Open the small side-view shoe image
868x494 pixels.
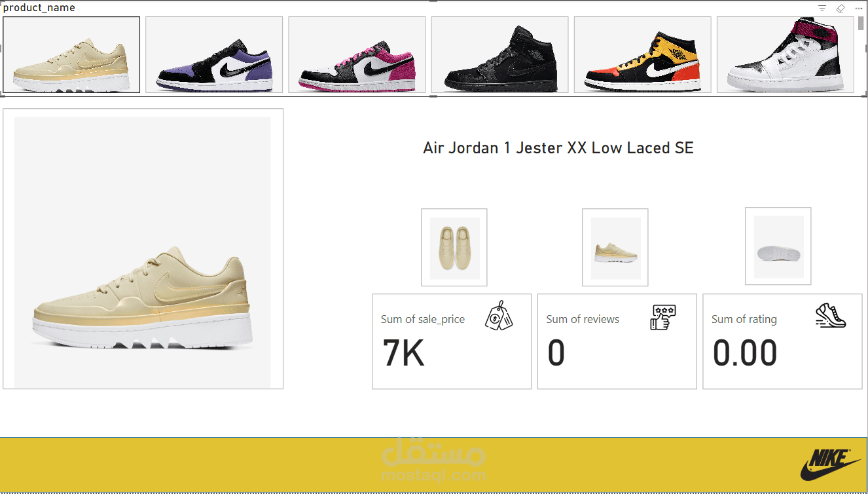pyautogui.click(x=615, y=248)
